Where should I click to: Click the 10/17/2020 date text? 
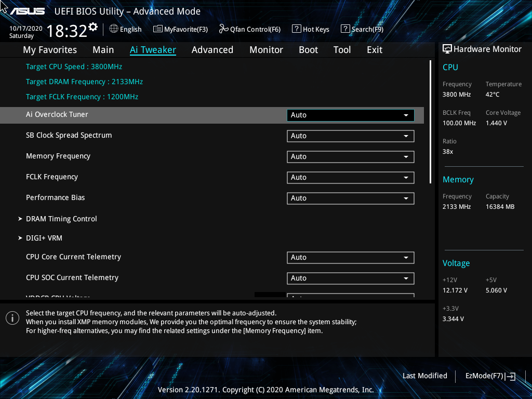coord(26,29)
